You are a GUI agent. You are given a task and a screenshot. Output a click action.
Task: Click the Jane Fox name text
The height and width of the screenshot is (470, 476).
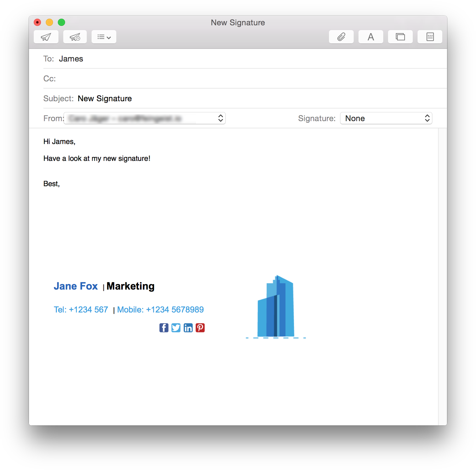click(x=76, y=286)
